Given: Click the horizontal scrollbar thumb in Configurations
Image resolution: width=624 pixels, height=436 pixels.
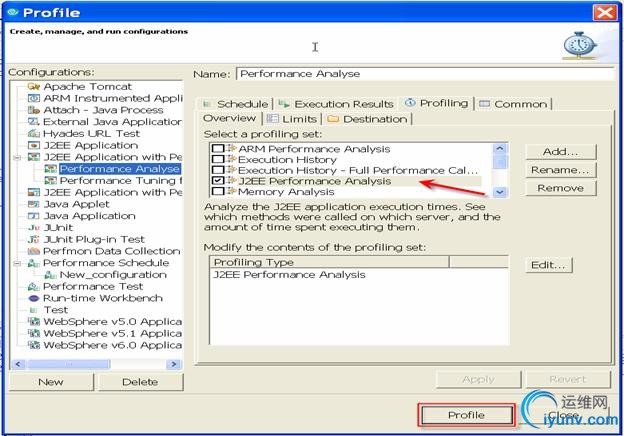Looking at the screenshot, I should click(x=68, y=364).
